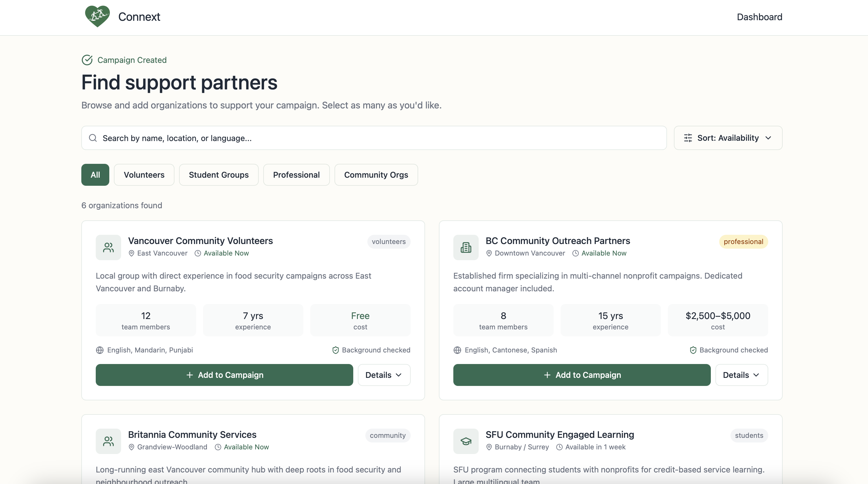Expand Details for Vancouver Community Volunteers
Image resolution: width=868 pixels, height=484 pixels.
click(384, 375)
